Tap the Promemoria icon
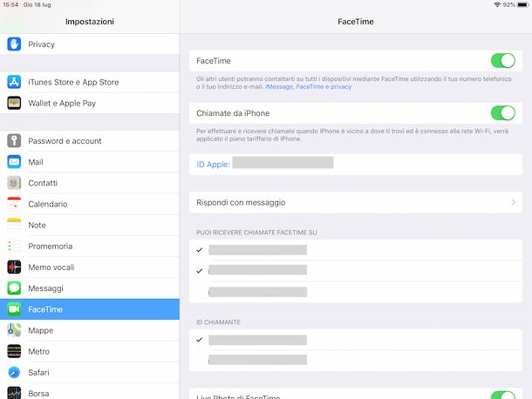This screenshot has height=399, width=532. pyautogui.click(x=14, y=246)
